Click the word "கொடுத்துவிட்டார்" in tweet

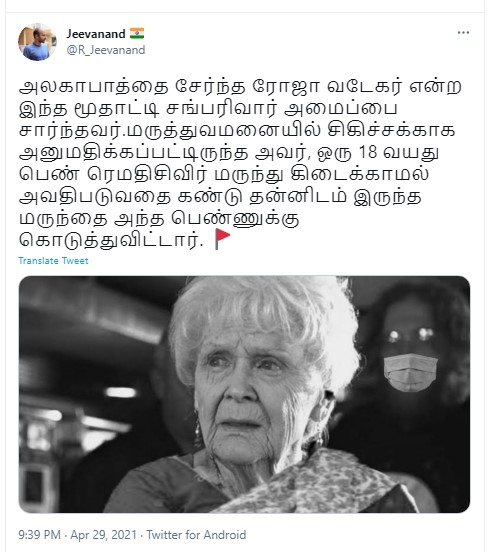111,240
